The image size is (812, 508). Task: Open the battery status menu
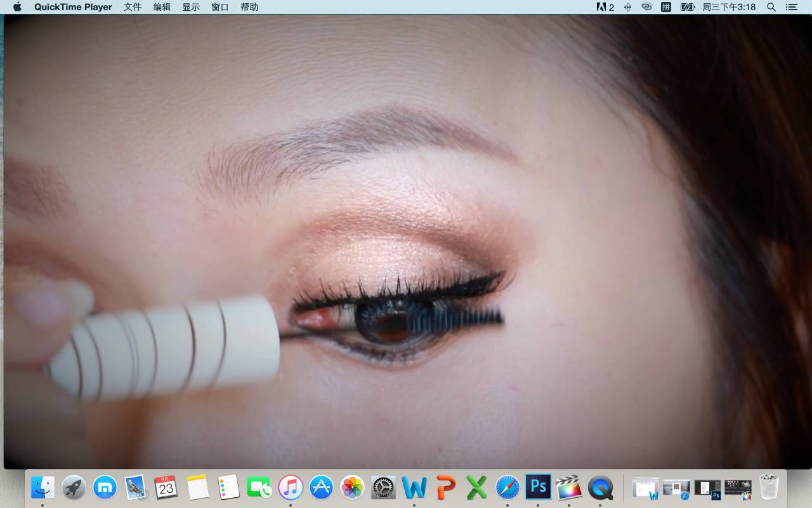click(688, 7)
